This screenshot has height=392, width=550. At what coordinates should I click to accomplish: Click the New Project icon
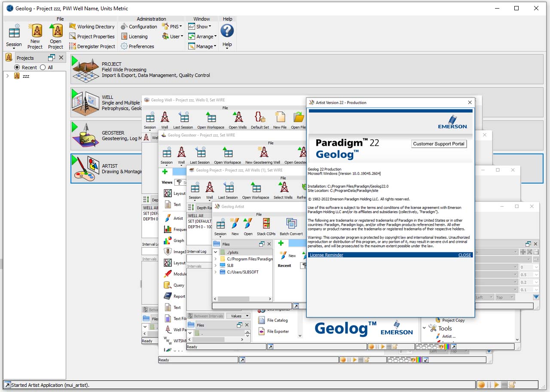35,31
